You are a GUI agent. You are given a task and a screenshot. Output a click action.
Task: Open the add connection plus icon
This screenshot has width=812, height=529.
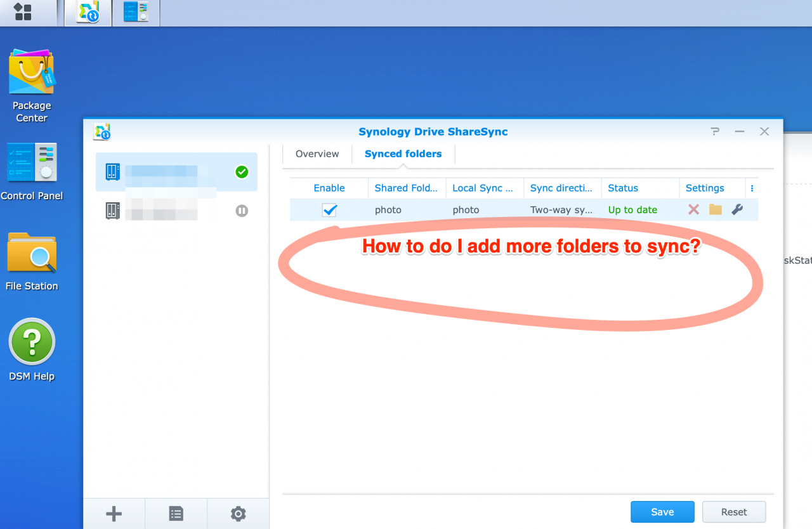(114, 513)
